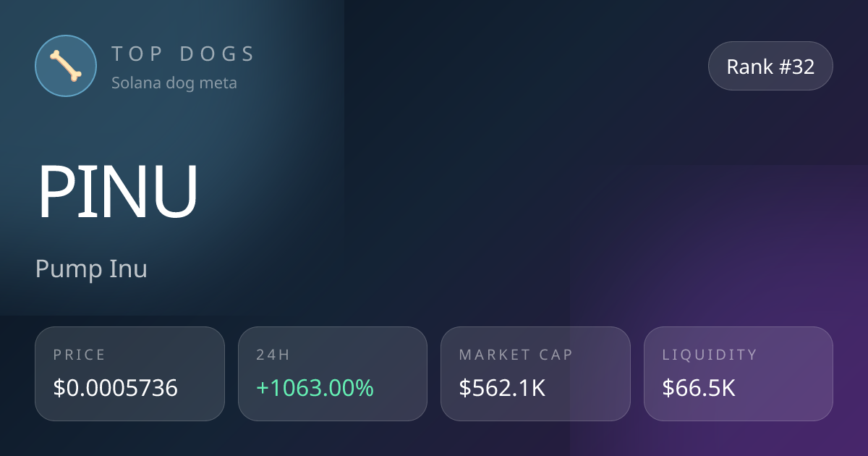Click the Solana dog meta subtitle
The image size is (868, 456).
pos(174,83)
